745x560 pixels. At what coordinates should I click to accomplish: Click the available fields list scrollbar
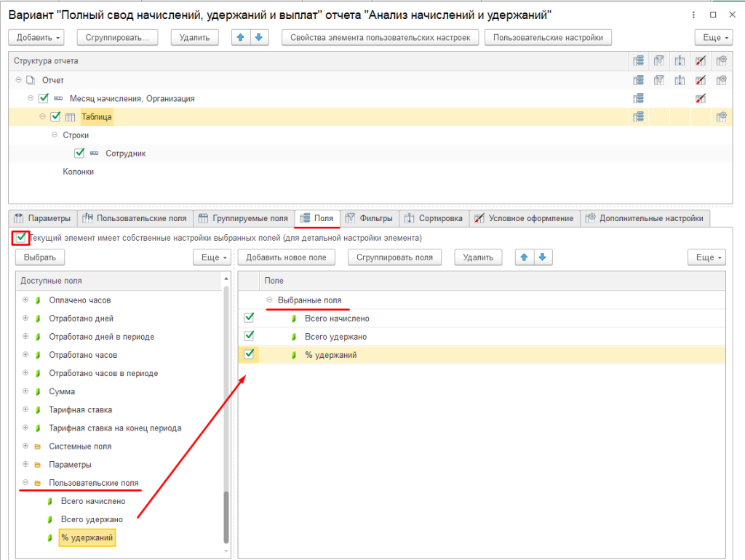coord(226,516)
